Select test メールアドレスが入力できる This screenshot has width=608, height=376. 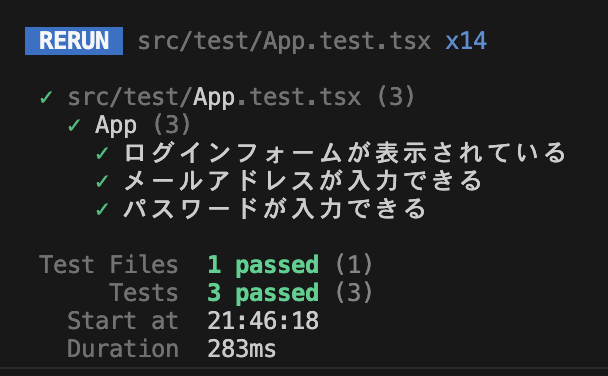coord(303,181)
